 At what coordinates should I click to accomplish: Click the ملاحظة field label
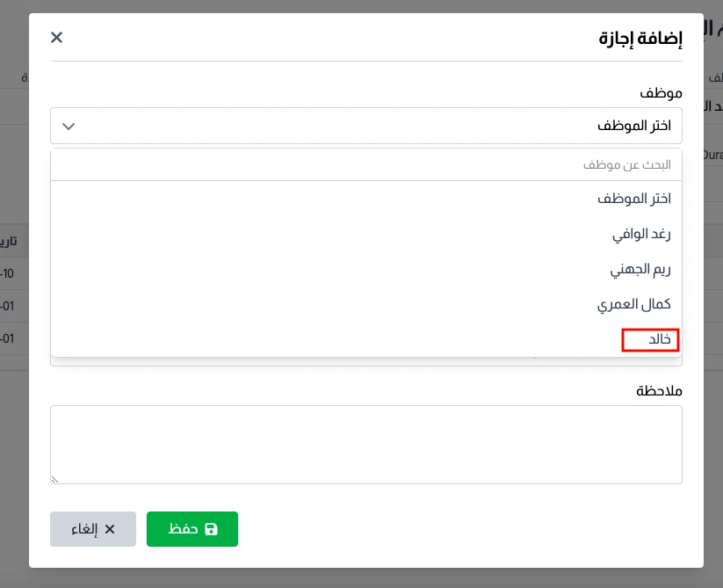pos(659,390)
